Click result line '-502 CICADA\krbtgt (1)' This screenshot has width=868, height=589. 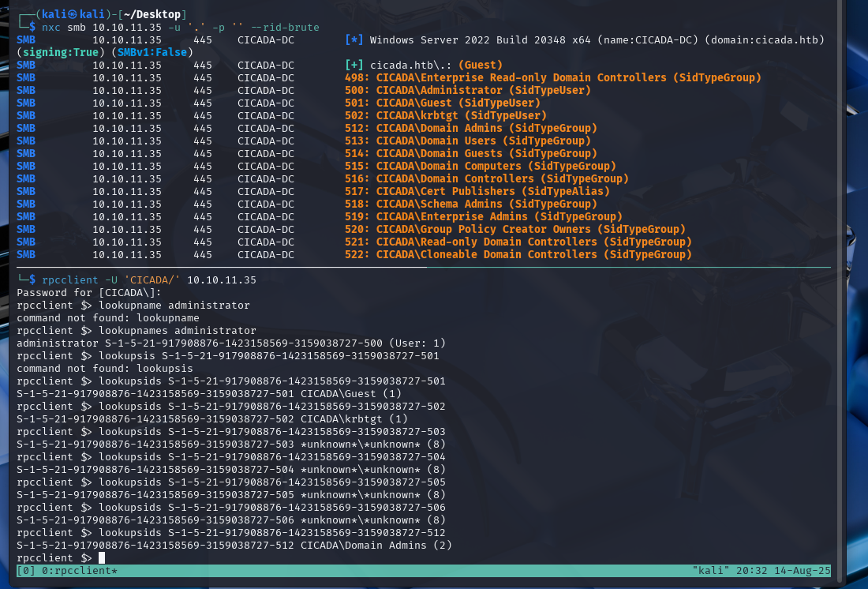pos(212,419)
